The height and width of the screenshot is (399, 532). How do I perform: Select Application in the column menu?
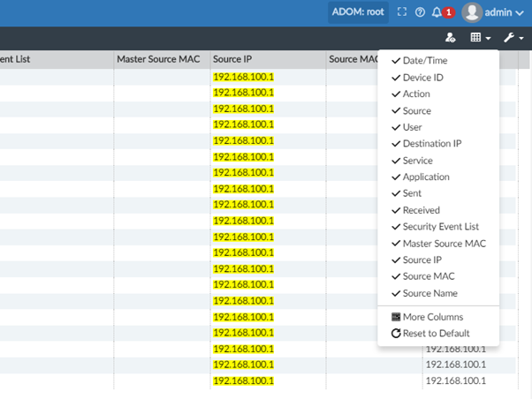click(426, 177)
